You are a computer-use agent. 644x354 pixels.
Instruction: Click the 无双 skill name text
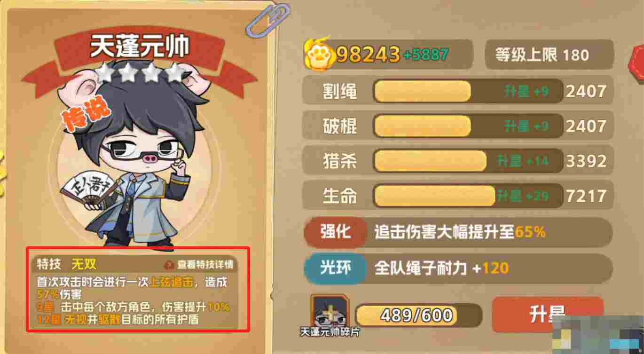84,264
